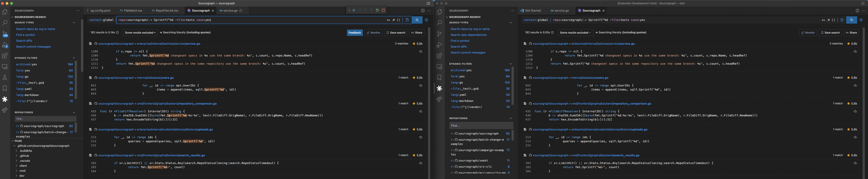868x179 pixels.
Task: Open Remote Explorer in left window activity bar
Action: click(5, 66)
